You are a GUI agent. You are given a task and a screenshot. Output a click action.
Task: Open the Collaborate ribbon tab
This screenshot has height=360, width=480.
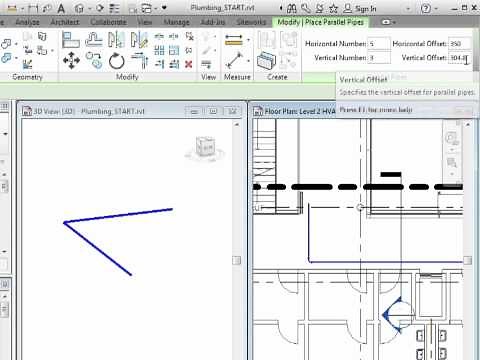108,22
